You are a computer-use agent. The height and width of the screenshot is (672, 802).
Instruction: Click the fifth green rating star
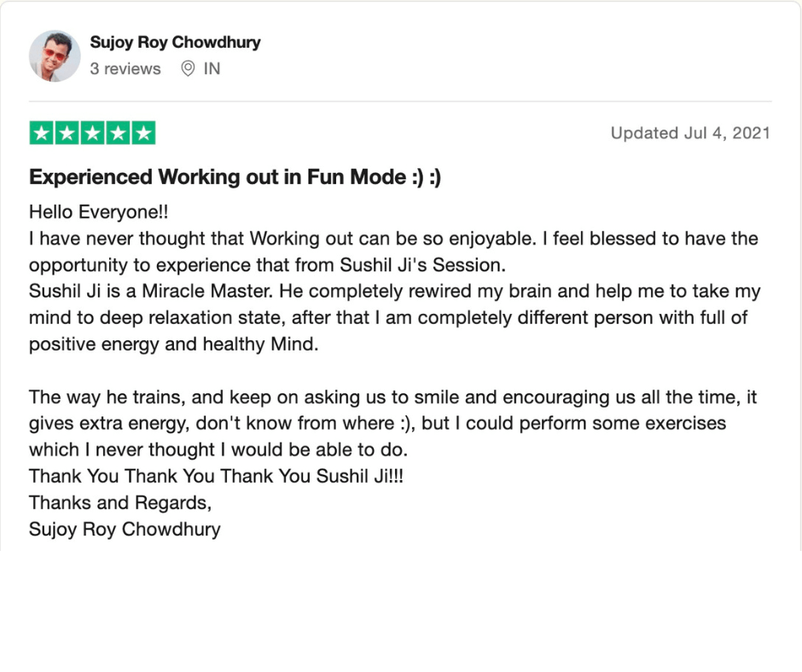(x=143, y=133)
